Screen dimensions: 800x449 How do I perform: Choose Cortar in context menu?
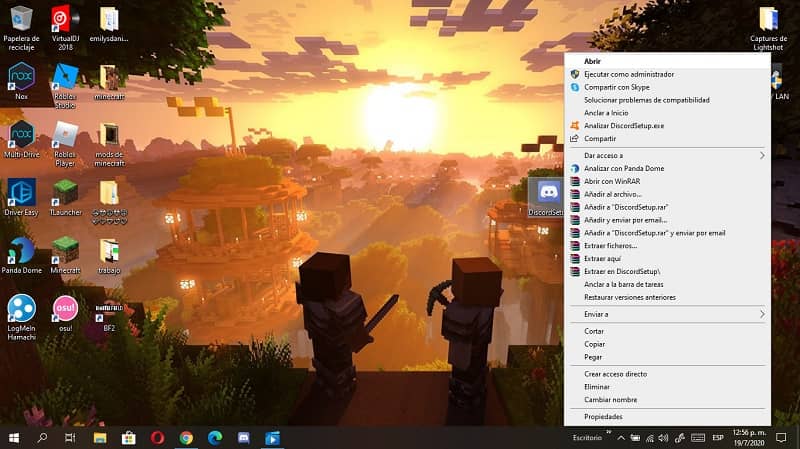click(x=667, y=331)
